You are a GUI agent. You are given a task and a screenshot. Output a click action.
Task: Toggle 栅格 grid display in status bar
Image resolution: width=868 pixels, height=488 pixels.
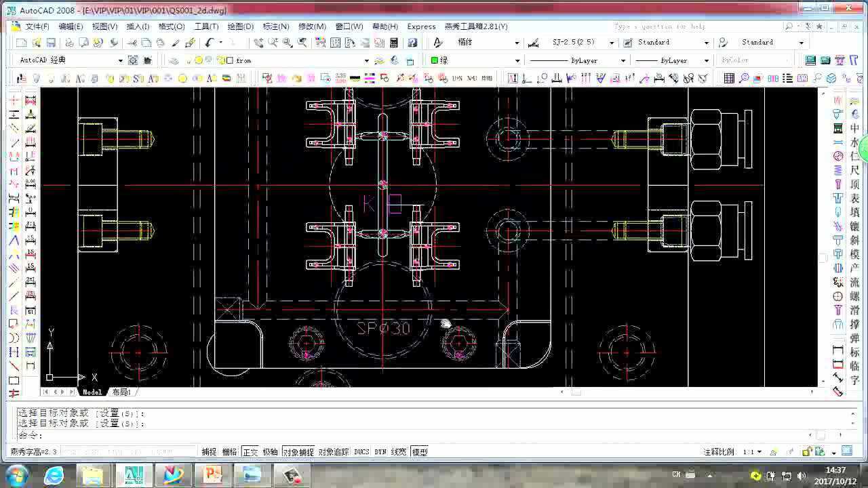click(230, 452)
